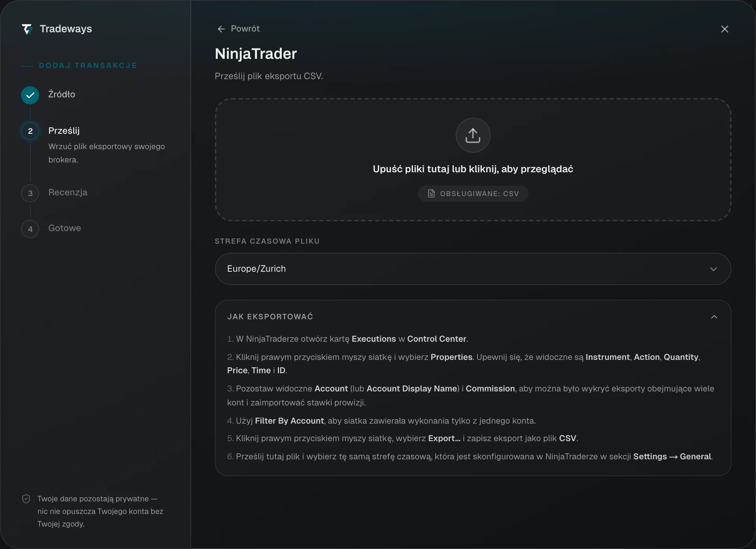
Task: Click the NinjaTrader title
Action: (x=256, y=54)
